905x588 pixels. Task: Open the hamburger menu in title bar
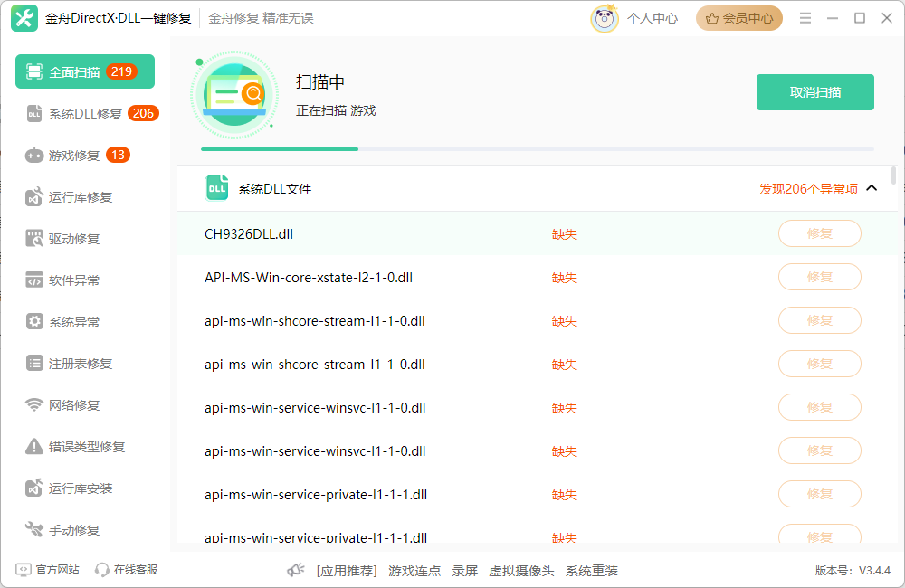[805, 17]
